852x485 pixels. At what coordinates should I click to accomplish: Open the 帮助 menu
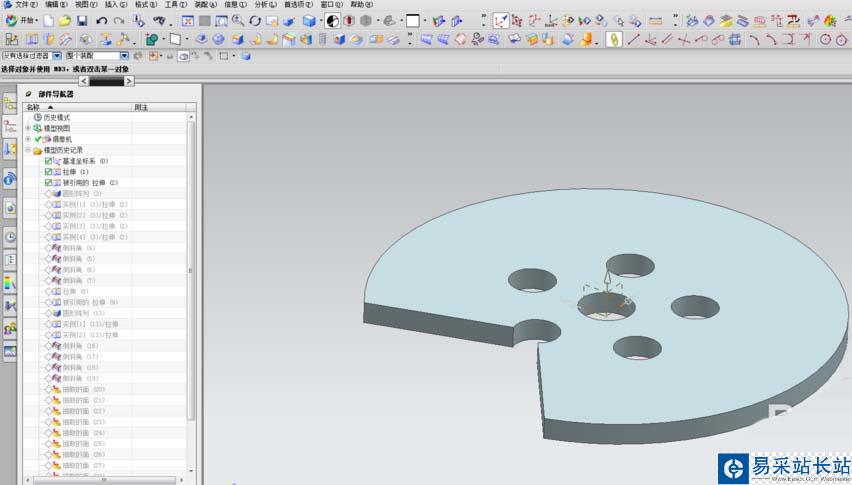click(x=361, y=4)
